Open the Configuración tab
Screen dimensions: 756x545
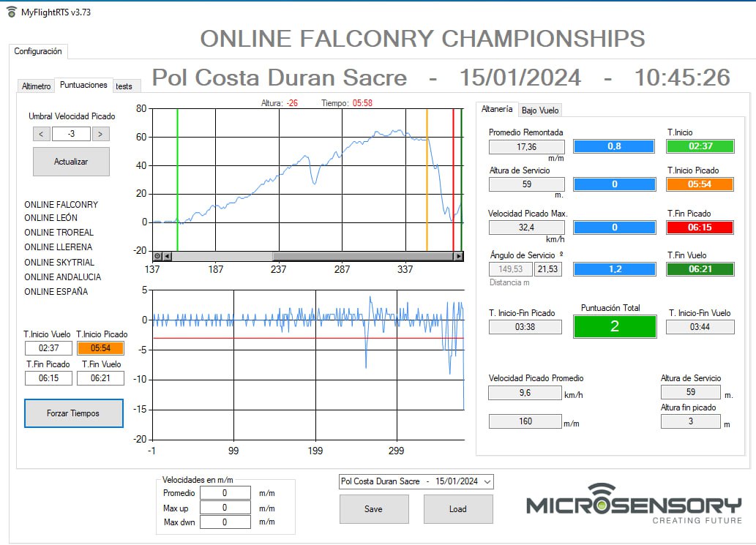(x=38, y=51)
